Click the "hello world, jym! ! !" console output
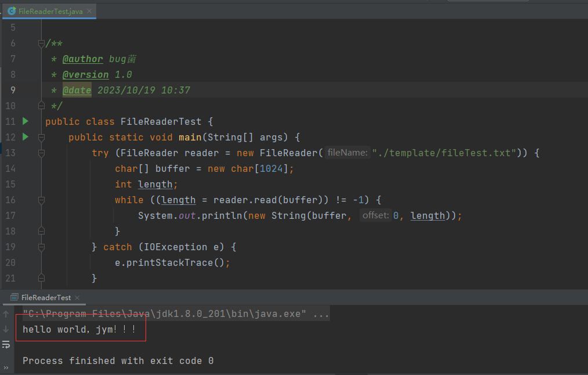The width and height of the screenshot is (588, 375). 79,330
